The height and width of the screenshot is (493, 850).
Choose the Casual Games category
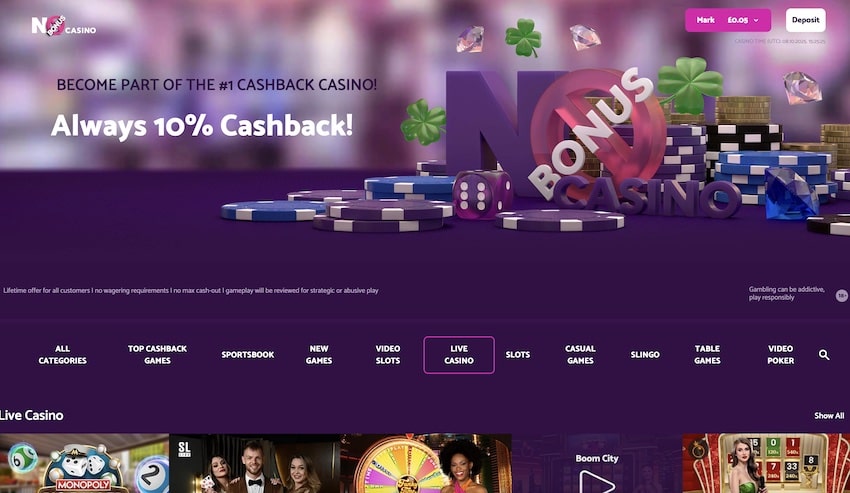click(580, 355)
